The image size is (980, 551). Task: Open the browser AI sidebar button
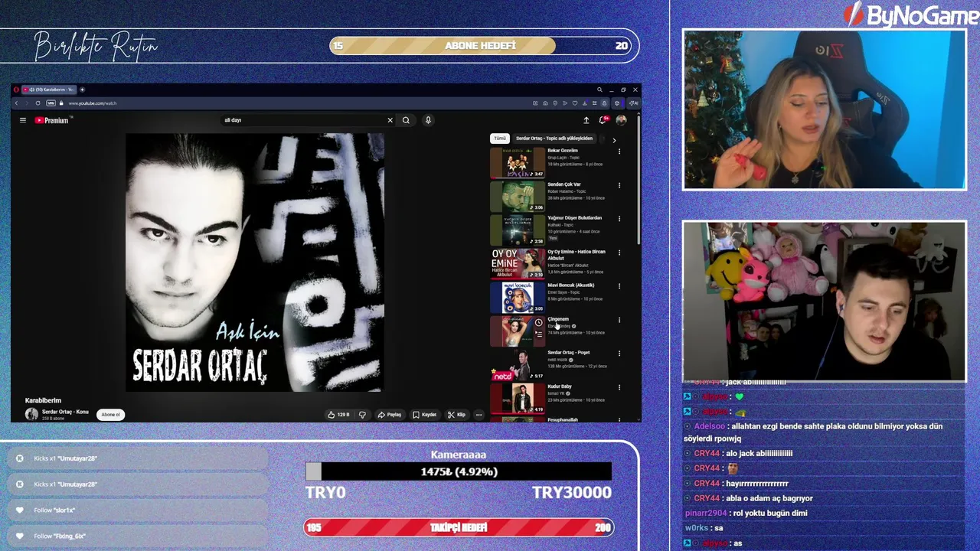[633, 103]
